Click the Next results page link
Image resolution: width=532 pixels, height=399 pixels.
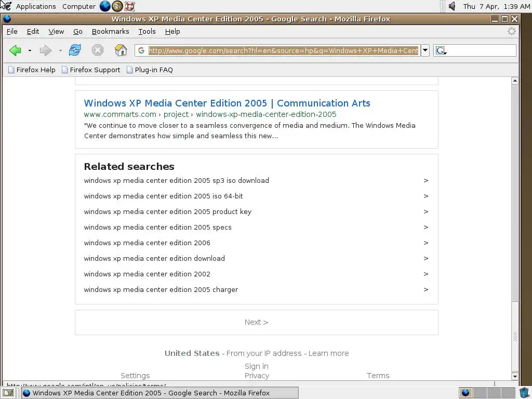point(257,322)
